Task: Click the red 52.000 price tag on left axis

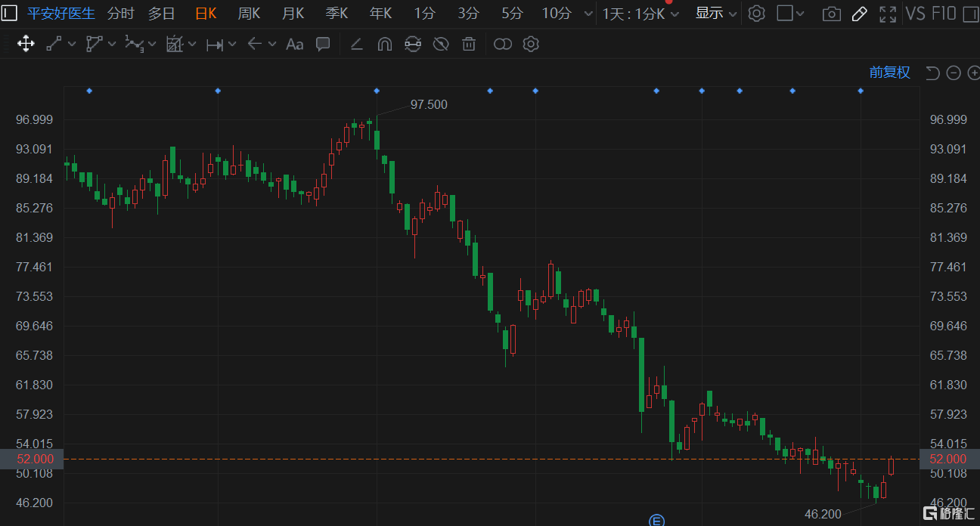Action: [x=32, y=459]
